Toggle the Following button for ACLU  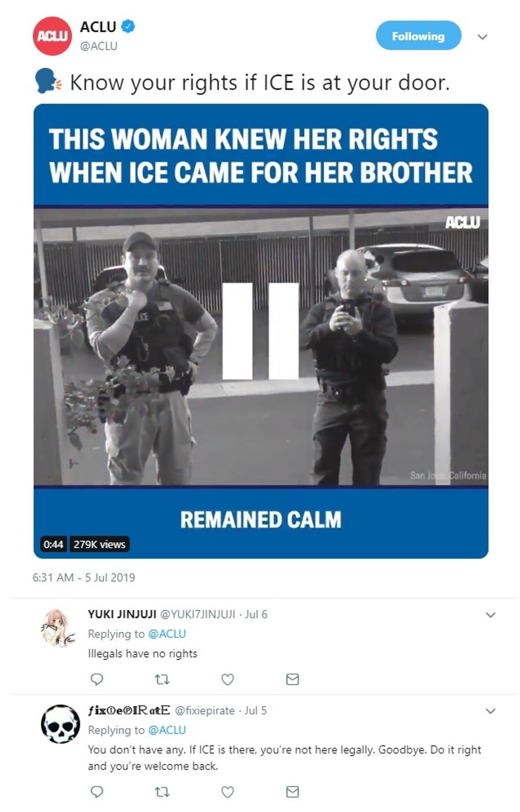418,36
